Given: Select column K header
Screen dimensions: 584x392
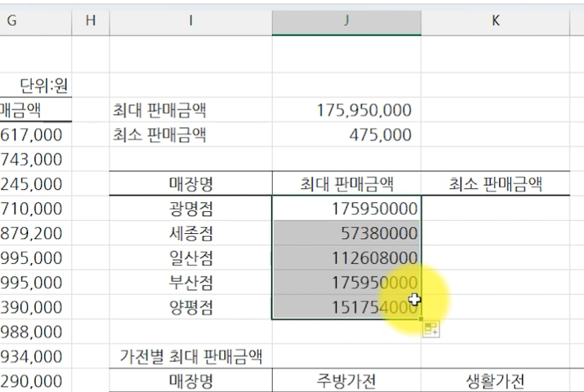Looking at the screenshot, I should 495,22.
